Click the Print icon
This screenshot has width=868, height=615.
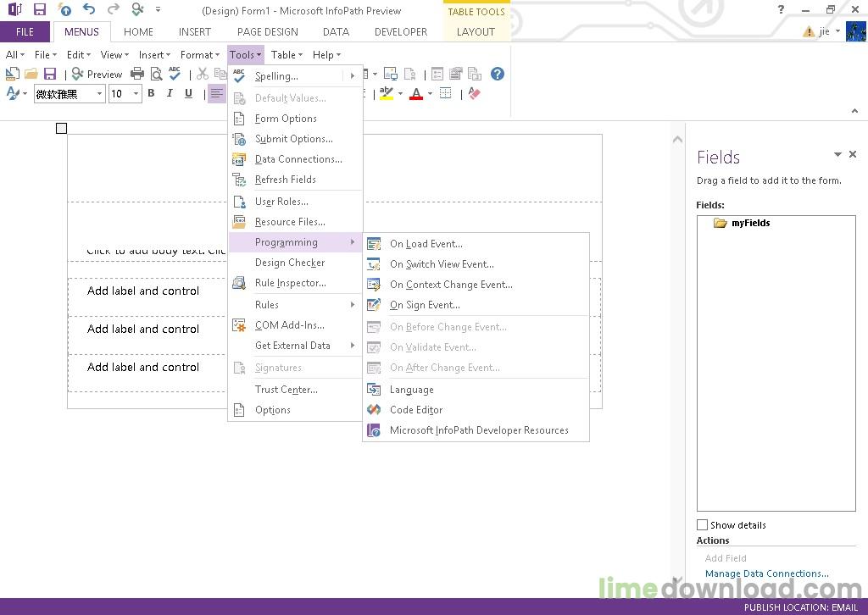(137, 74)
